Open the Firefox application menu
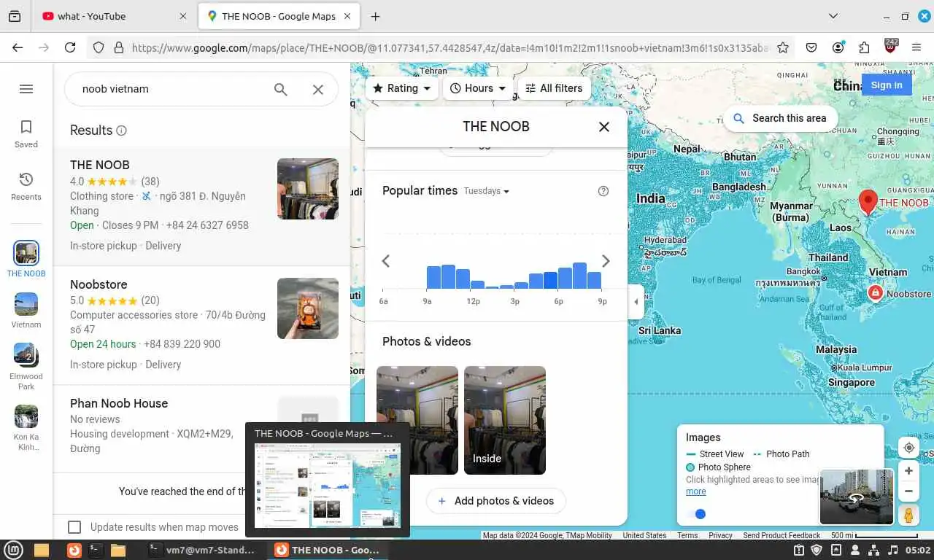 coord(917,47)
